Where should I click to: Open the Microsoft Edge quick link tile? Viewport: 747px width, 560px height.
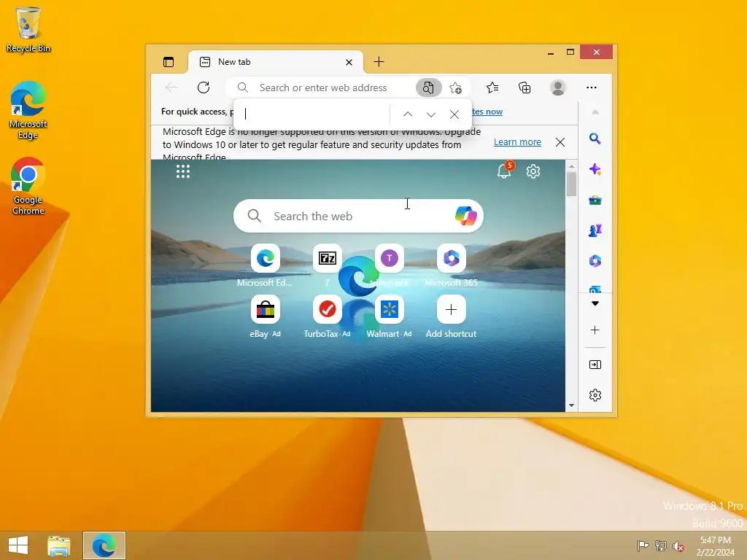click(x=266, y=259)
